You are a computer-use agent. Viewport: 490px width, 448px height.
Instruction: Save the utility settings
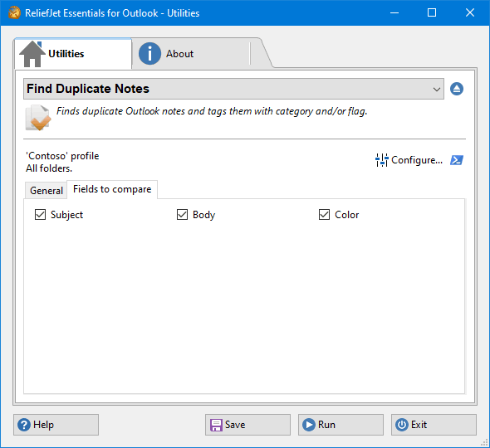[x=247, y=425]
